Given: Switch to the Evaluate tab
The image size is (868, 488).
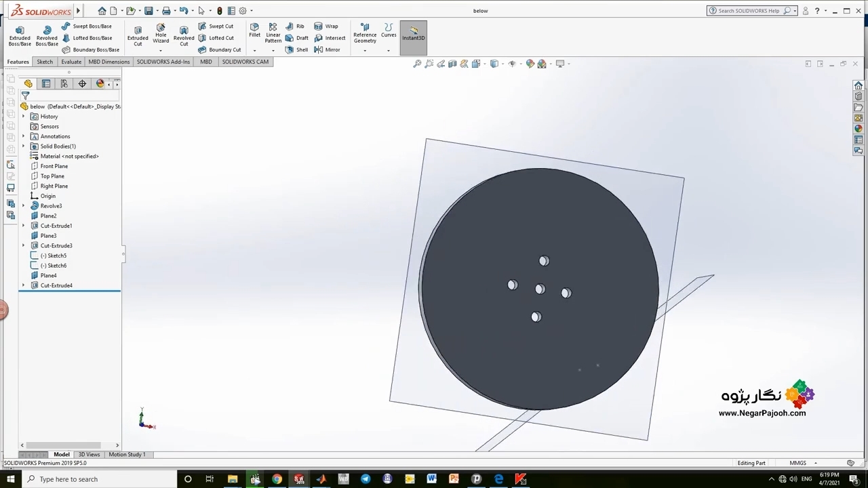Looking at the screenshot, I should [x=71, y=62].
